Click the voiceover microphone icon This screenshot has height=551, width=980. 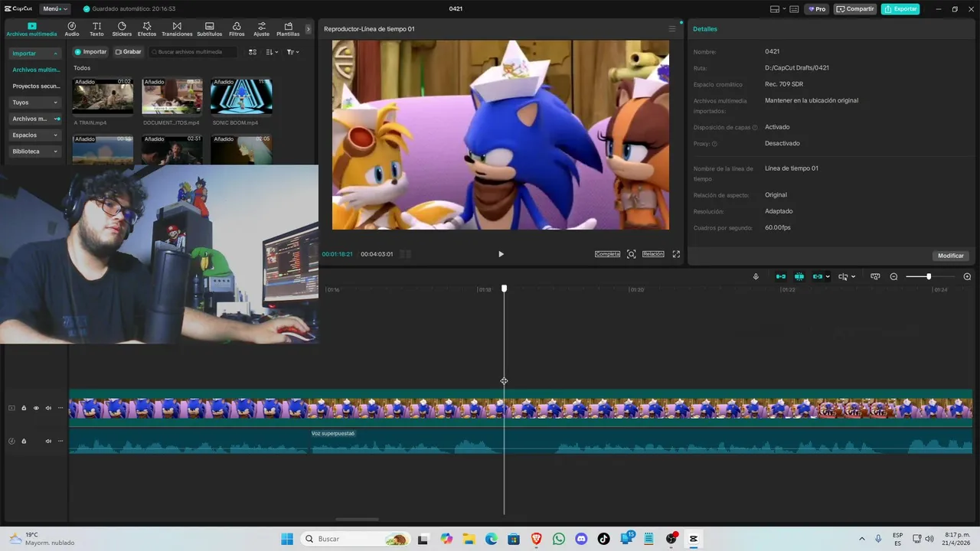756,277
